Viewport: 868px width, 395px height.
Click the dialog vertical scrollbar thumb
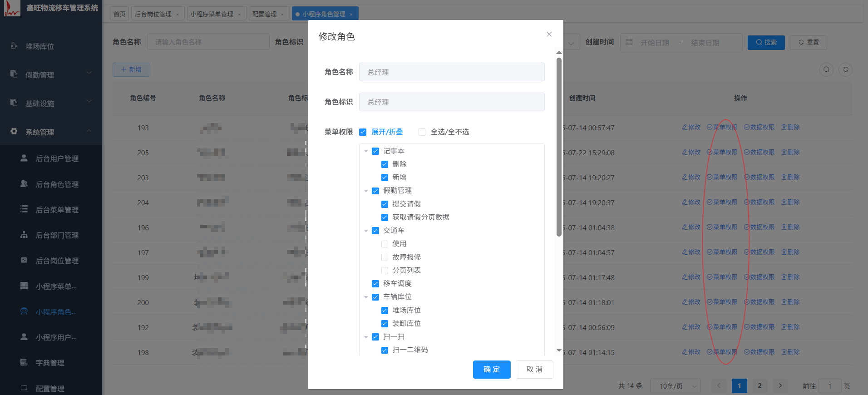click(559, 146)
